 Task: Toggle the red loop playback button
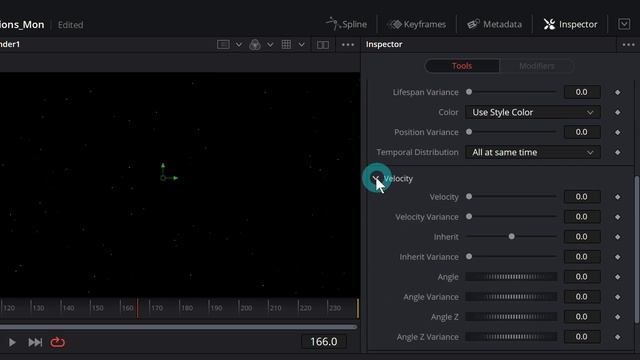pyautogui.click(x=58, y=342)
